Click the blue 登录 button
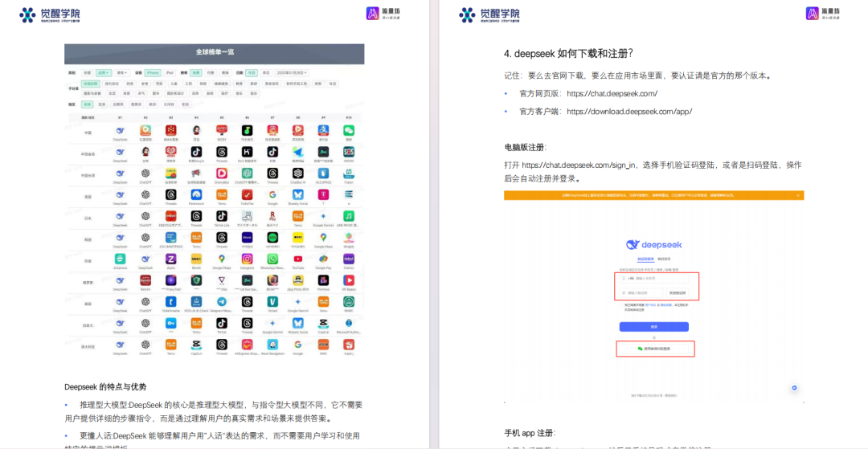868x449 pixels. click(653, 327)
